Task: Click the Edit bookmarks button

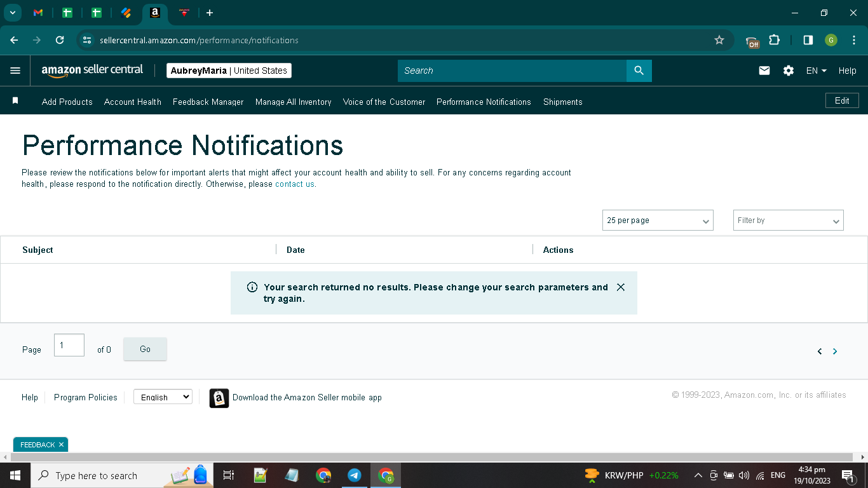Action: point(842,100)
